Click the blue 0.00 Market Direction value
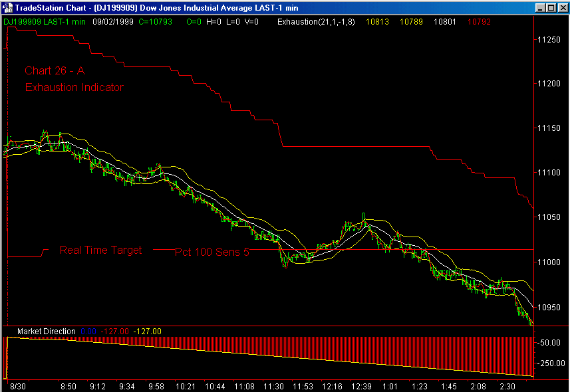The image size is (570, 392). pos(88,332)
